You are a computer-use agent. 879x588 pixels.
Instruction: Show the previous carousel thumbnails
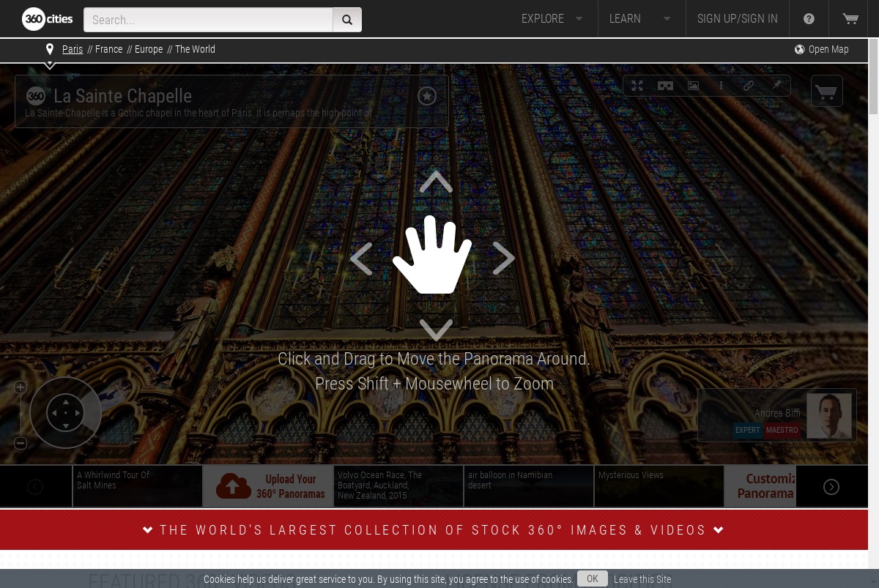pyautogui.click(x=35, y=487)
